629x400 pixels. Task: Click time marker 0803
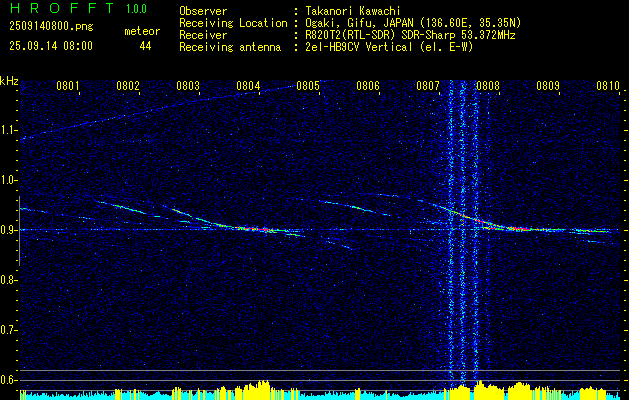[x=188, y=86]
